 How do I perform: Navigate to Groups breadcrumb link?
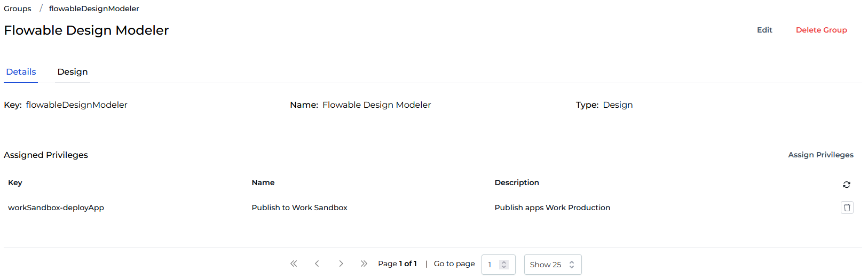pos(18,9)
